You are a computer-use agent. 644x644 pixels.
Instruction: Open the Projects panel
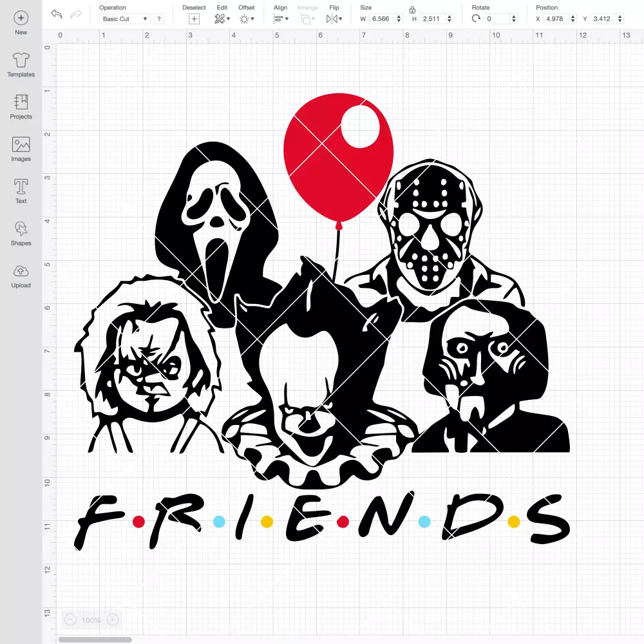tap(21, 107)
